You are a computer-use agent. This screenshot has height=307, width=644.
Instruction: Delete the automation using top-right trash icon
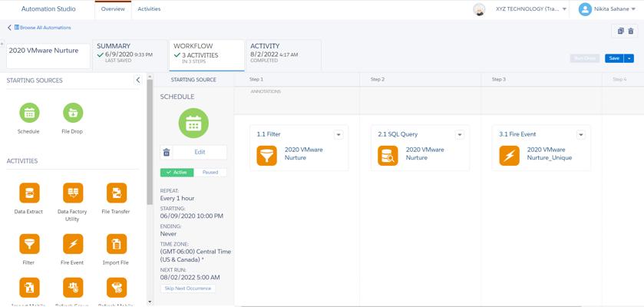coord(631,31)
